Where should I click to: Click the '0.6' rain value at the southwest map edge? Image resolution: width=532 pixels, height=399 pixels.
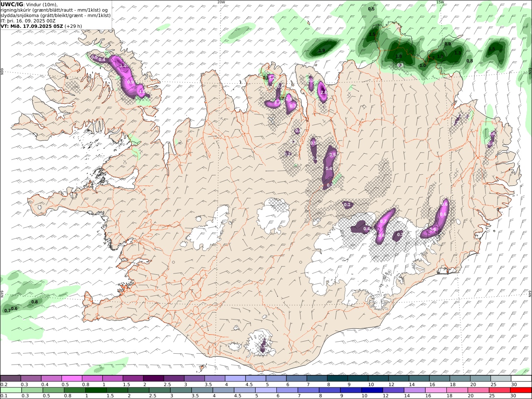pos(15,308)
